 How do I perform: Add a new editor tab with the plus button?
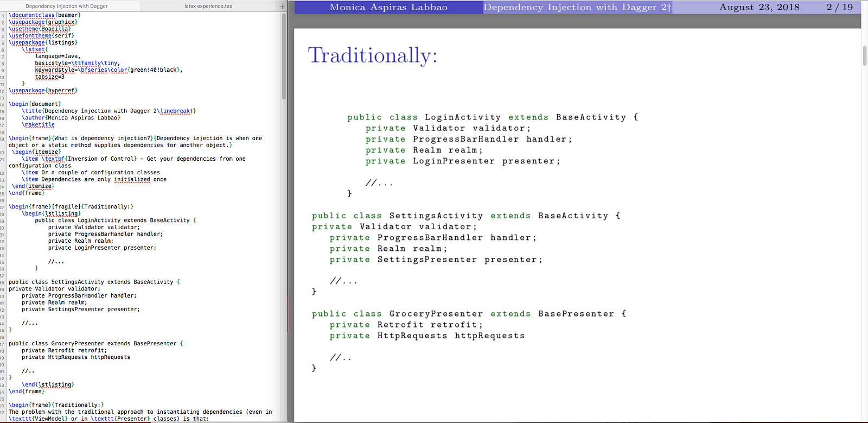[x=282, y=6]
